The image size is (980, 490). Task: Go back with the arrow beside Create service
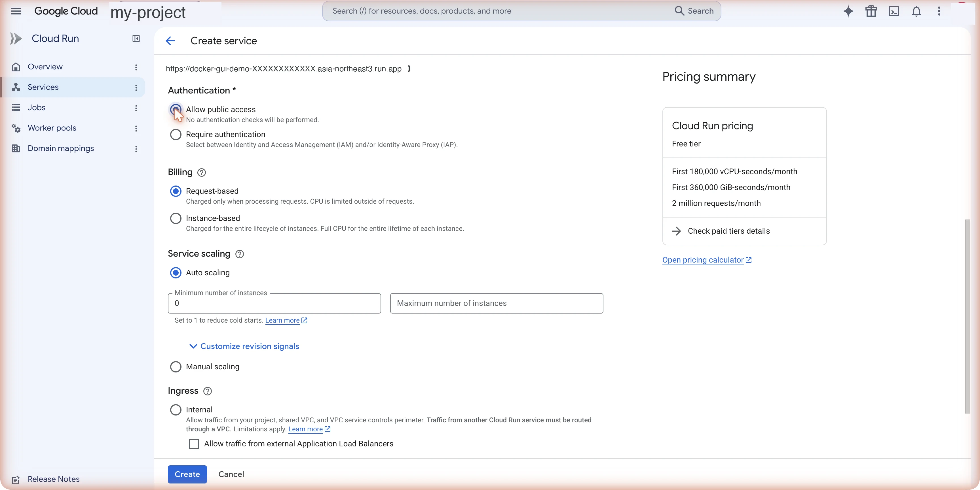[x=170, y=41]
